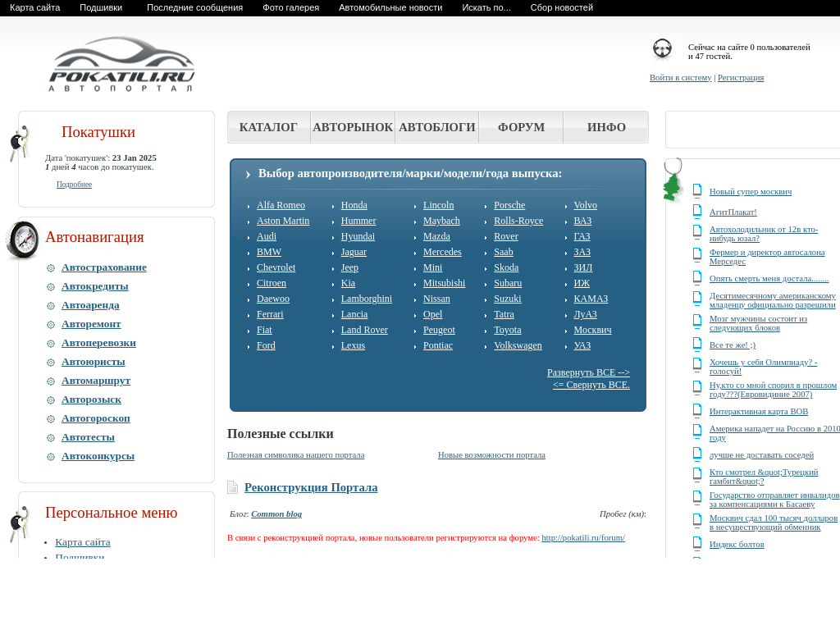The height and width of the screenshot is (630, 840).
Task: Open the Common blog link
Action: click(276, 514)
